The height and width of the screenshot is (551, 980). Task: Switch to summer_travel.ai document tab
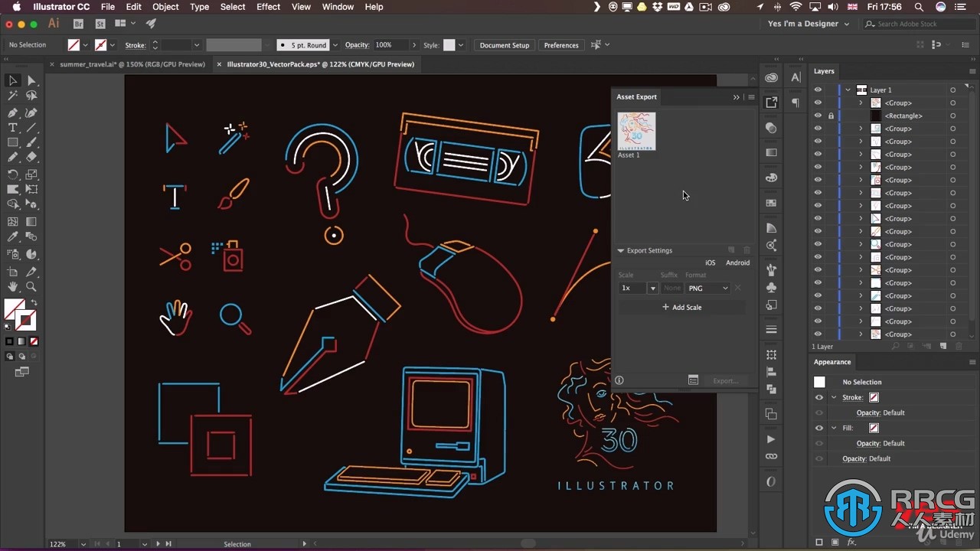132,64
